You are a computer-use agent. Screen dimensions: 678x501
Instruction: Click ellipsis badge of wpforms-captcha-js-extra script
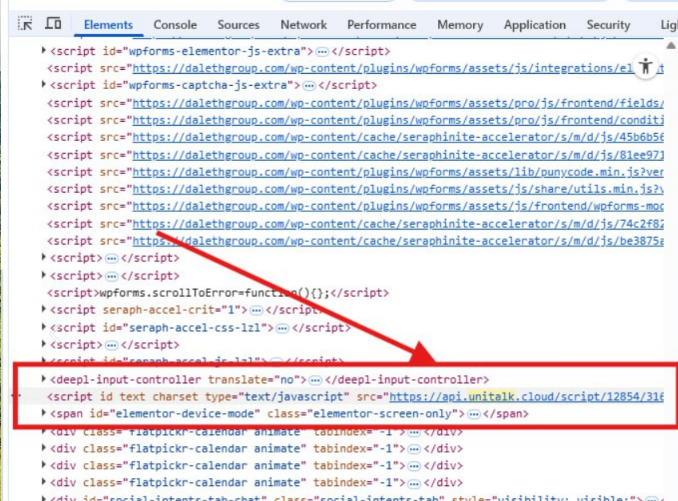pyautogui.click(x=309, y=86)
